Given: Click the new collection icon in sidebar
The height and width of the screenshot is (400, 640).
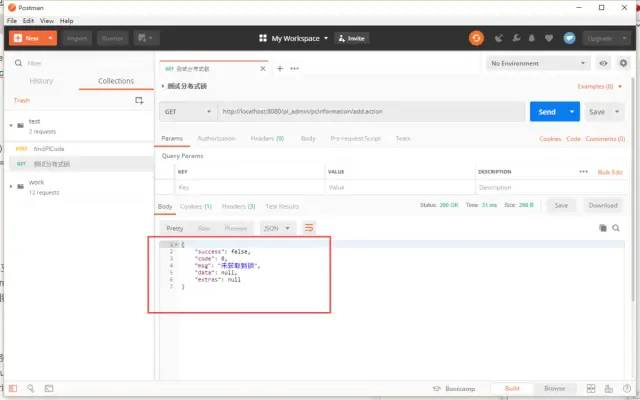Looking at the screenshot, I should pyautogui.click(x=139, y=100).
